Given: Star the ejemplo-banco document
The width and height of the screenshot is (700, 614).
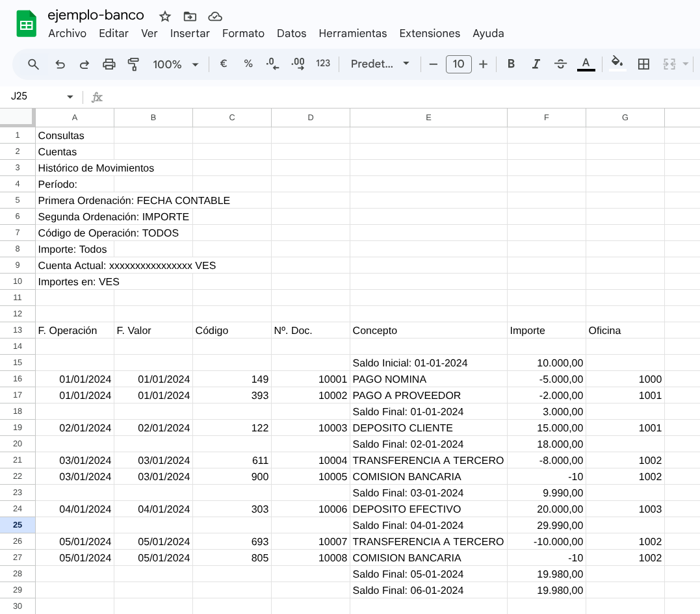Looking at the screenshot, I should click(x=165, y=16).
